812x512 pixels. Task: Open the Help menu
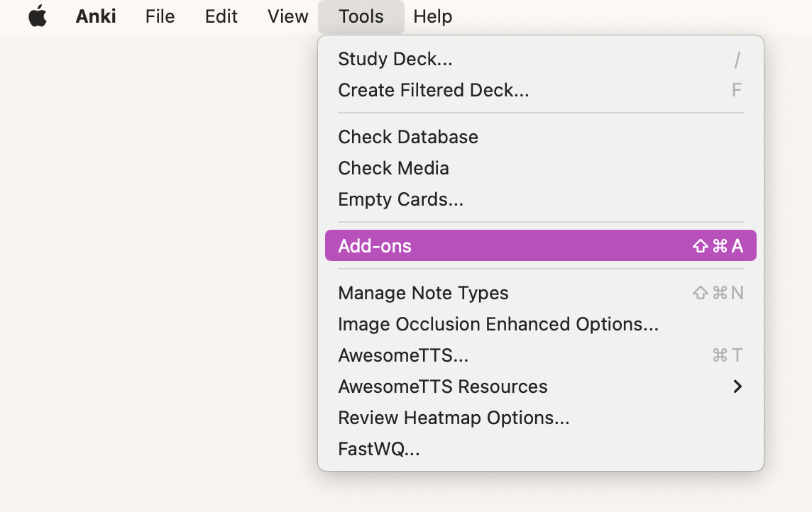click(432, 16)
